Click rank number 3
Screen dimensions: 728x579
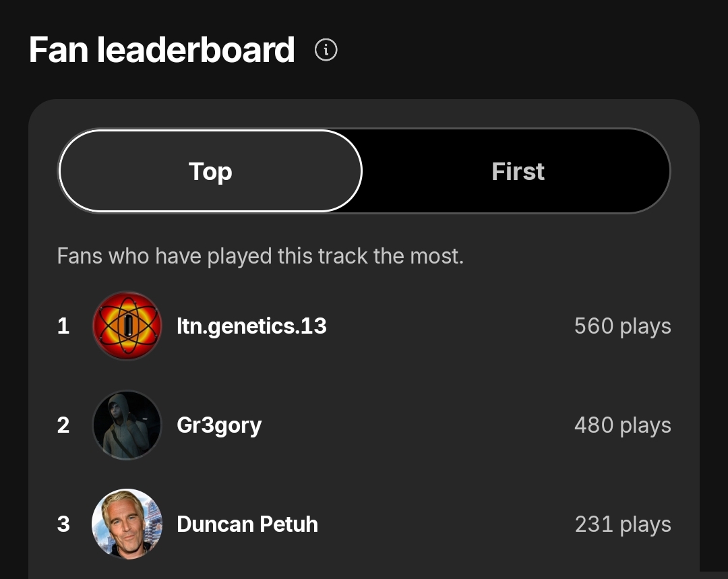63,524
